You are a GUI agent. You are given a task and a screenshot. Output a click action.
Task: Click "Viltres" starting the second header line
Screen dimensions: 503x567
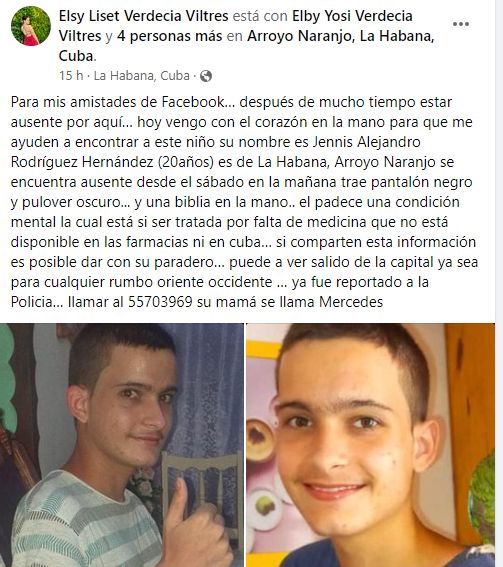click(x=80, y=36)
